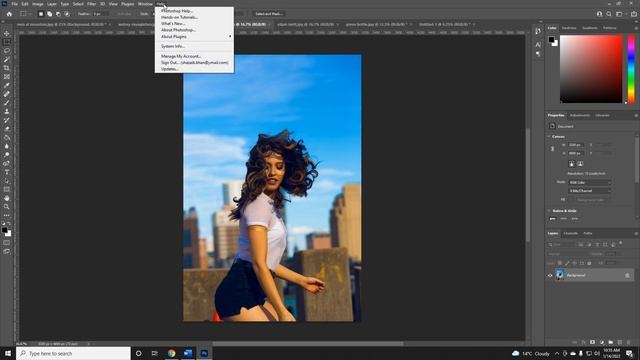Create a new group folder icon
This screenshot has width=640, height=360.
click(611, 342)
